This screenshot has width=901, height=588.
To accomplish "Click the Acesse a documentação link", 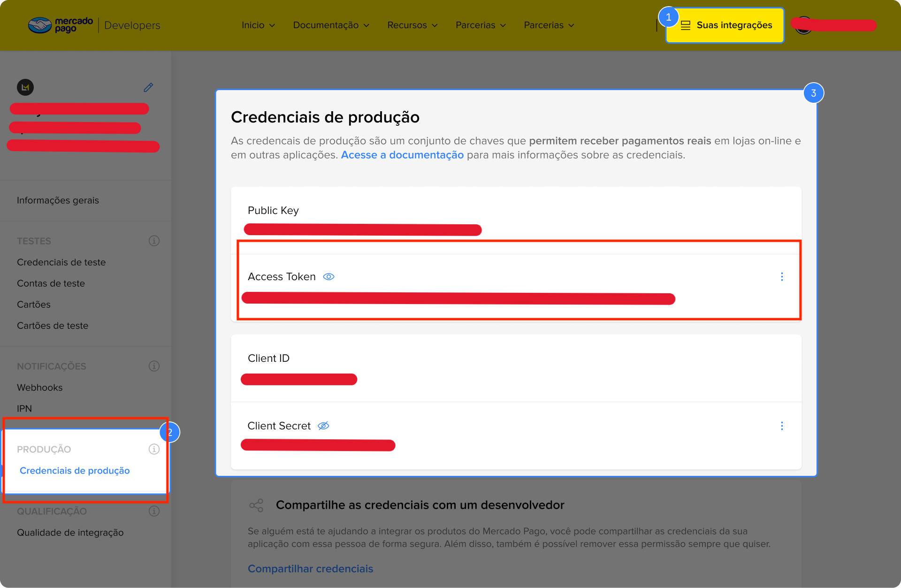I will pos(402,155).
